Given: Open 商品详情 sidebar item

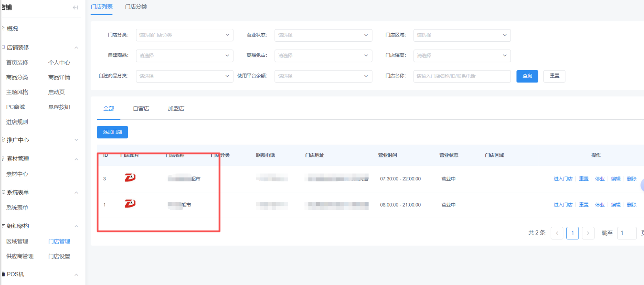Looking at the screenshot, I should pos(59,77).
